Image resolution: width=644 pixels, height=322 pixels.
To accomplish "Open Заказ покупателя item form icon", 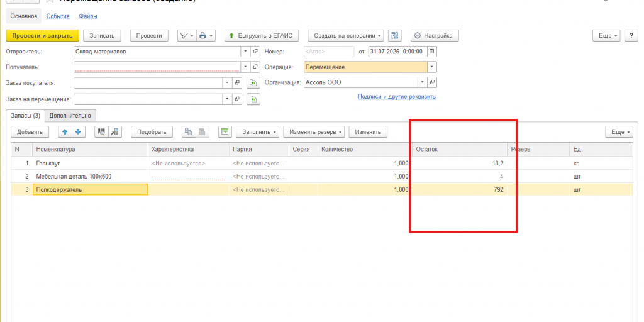I will point(237,82).
